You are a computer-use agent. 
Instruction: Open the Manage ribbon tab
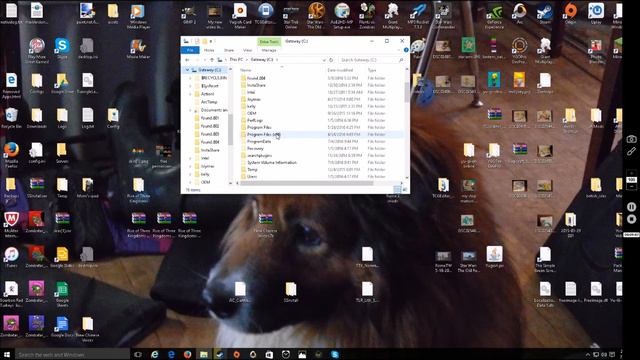coord(269,50)
